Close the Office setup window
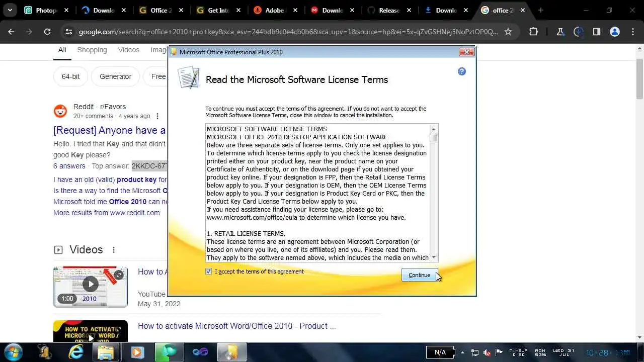The height and width of the screenshot is (362, 644). (466, 52)
